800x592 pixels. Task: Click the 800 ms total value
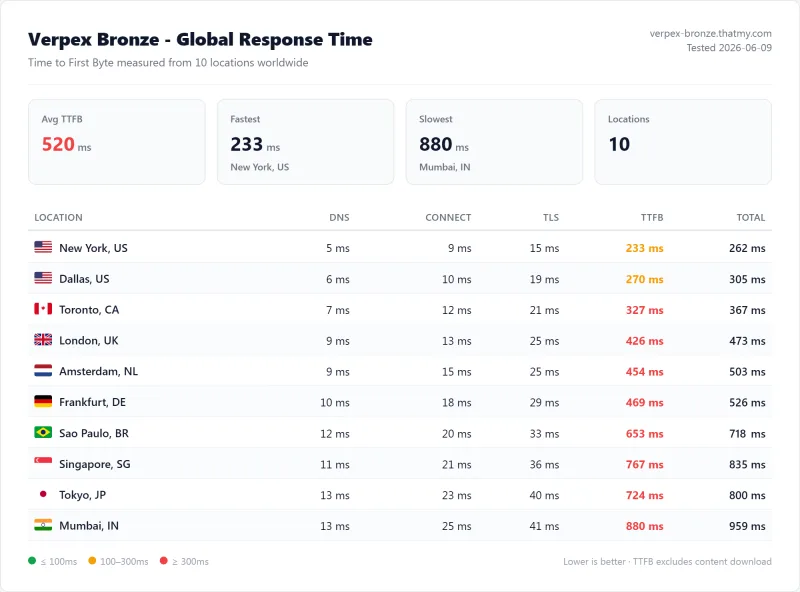(x=747, y=495)
